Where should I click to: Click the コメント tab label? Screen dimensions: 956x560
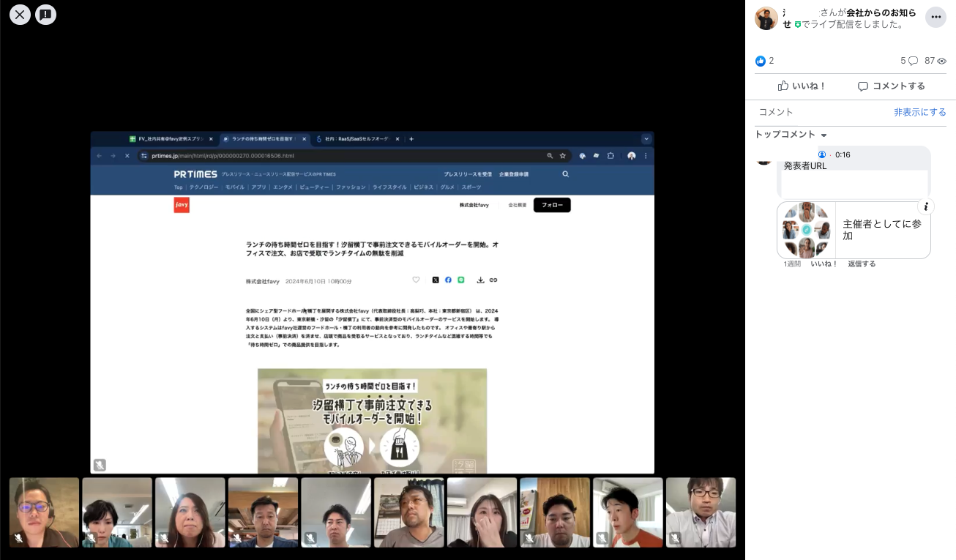pyautogui.click(x=776, y=112)
